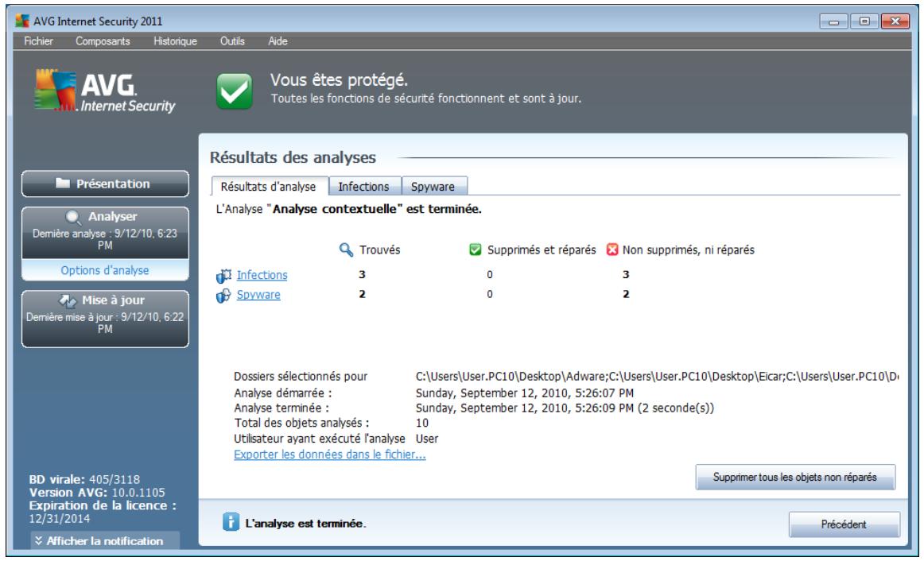The image size is (924, 561).
Task: Click the user name value 'User'
Action: [427, 439]
